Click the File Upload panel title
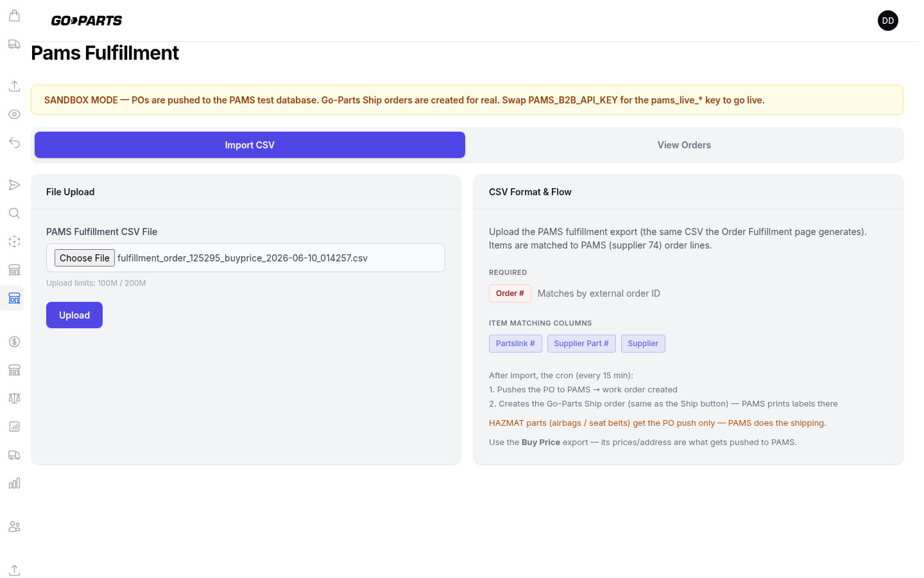 71,192
